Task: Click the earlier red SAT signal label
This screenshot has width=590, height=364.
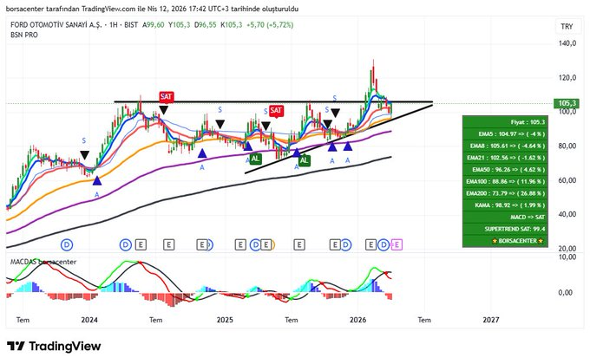Action: tap(166, 97)
